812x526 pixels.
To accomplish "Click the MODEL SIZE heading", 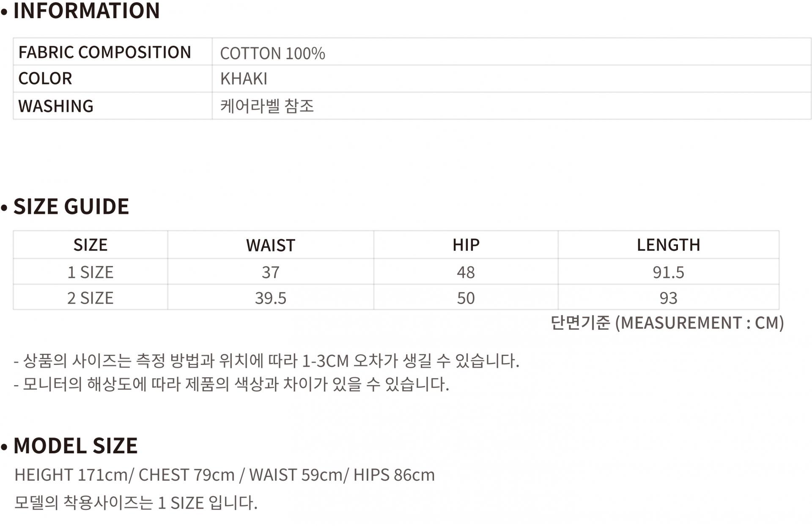I will [75, 446].
